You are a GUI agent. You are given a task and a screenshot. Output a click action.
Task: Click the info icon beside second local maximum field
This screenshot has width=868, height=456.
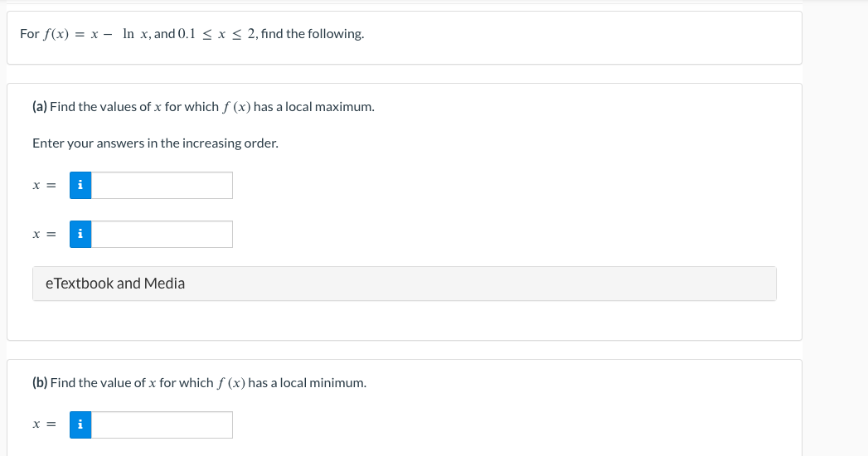[x=80, y=234]
